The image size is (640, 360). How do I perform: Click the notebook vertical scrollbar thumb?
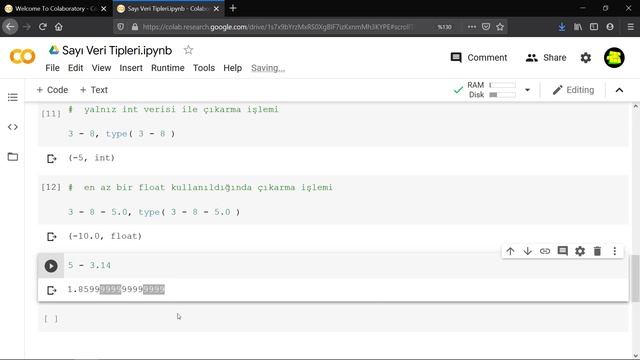click(635, 278)
